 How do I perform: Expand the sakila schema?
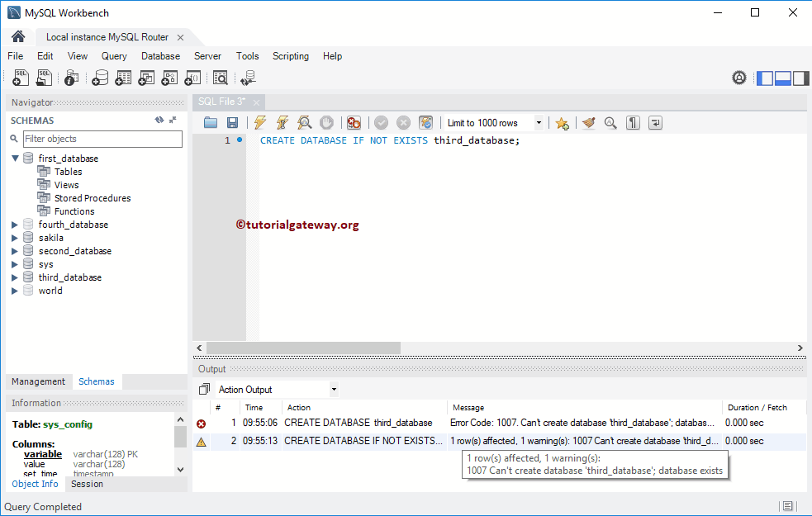click(x=14, y=237)
